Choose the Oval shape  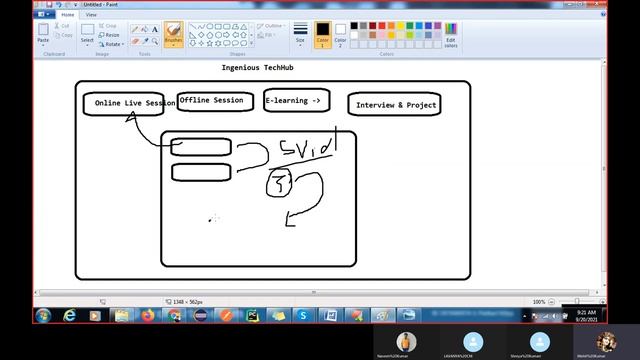click(x=210, y=27)
